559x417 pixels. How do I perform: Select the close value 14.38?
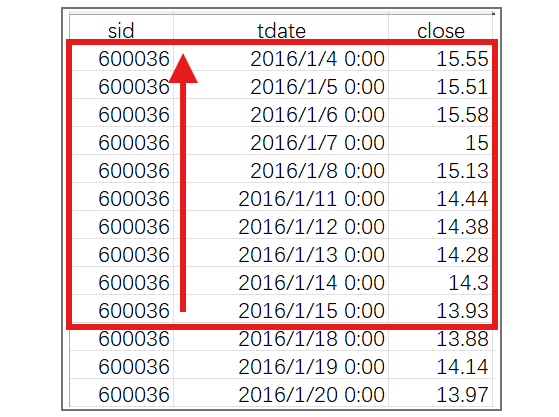tap(441, 225)
